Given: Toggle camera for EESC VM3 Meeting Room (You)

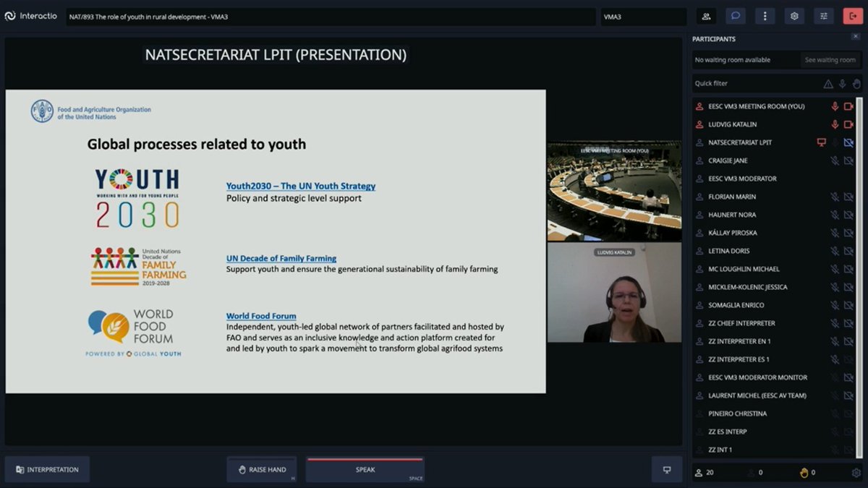Looking at the screenshot, I should tap(848, 106).
